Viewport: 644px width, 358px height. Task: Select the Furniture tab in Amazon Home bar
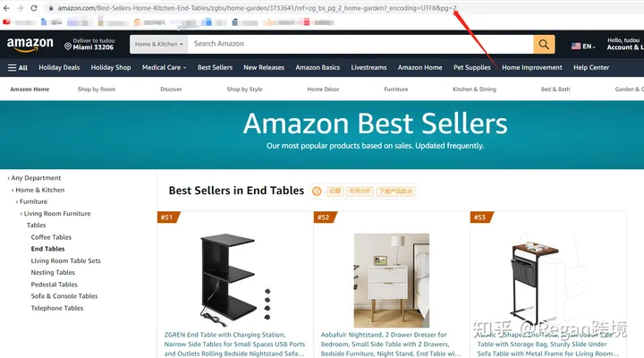(x=396, y=89)
